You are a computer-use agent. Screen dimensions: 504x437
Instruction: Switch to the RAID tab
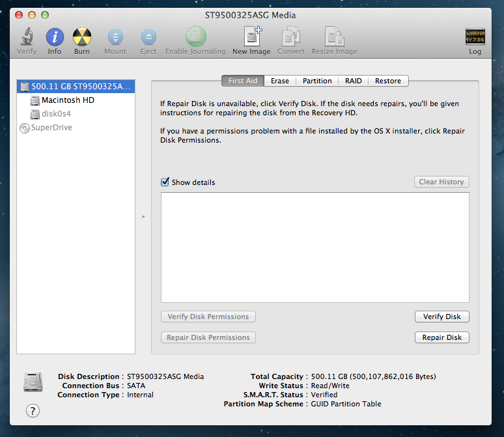pyautogui.click(x=354, y=81)
